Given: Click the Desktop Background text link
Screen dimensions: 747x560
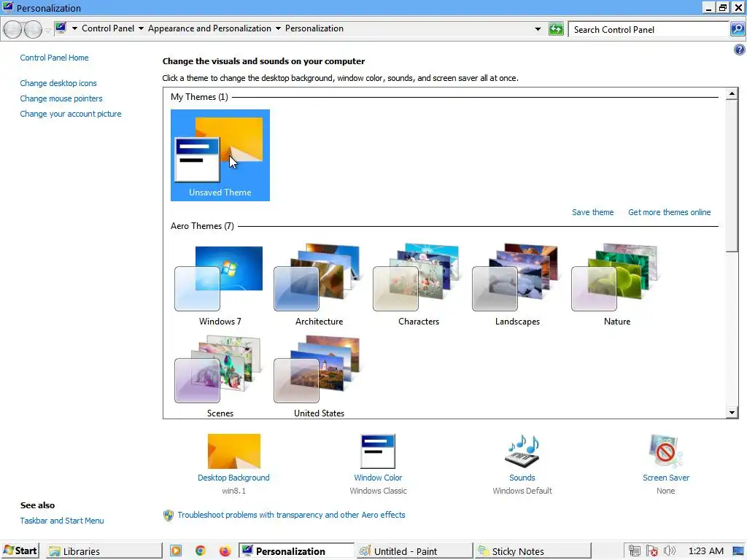Looking at the screenshot, I should pyautogui.click(x=233, y=478).
